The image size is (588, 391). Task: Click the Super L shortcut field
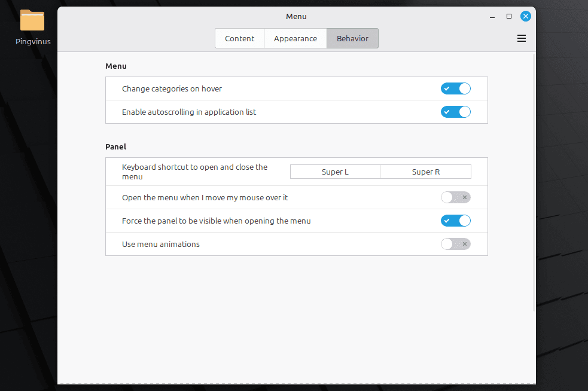tap(335, 172)
